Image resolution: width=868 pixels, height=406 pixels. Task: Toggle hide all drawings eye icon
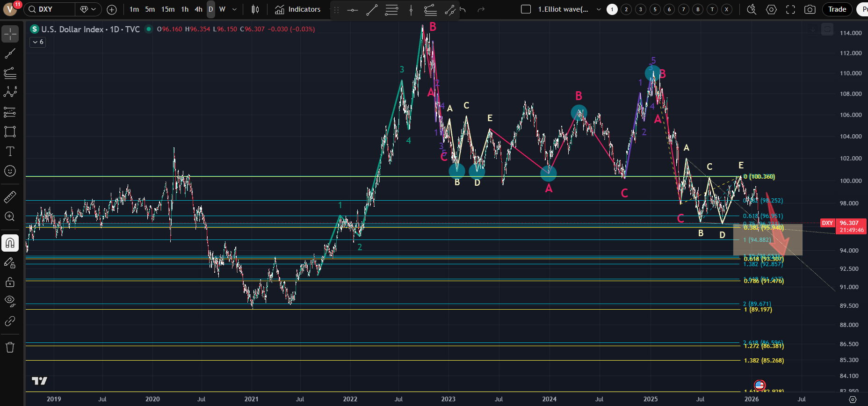[x=10, y=301]
